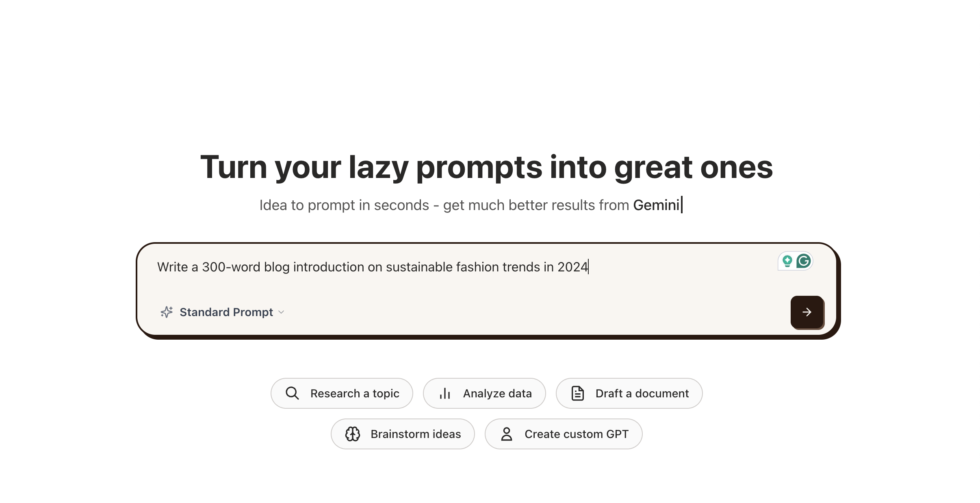Click the Grammarly G icon

coord(804,261)
